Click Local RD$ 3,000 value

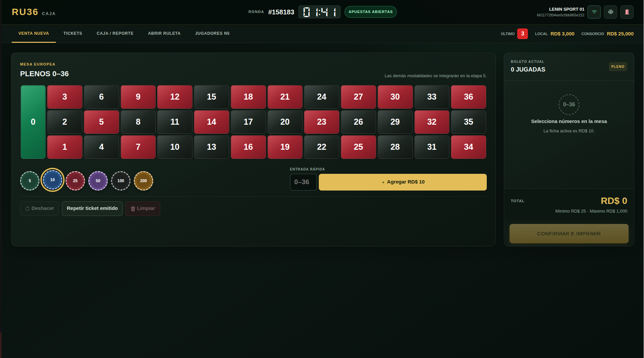(562, 34)
